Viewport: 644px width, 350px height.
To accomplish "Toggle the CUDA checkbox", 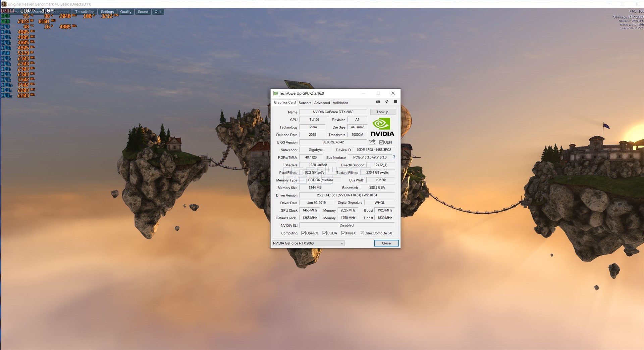I will pyautogui.click(x=325, y=233).
